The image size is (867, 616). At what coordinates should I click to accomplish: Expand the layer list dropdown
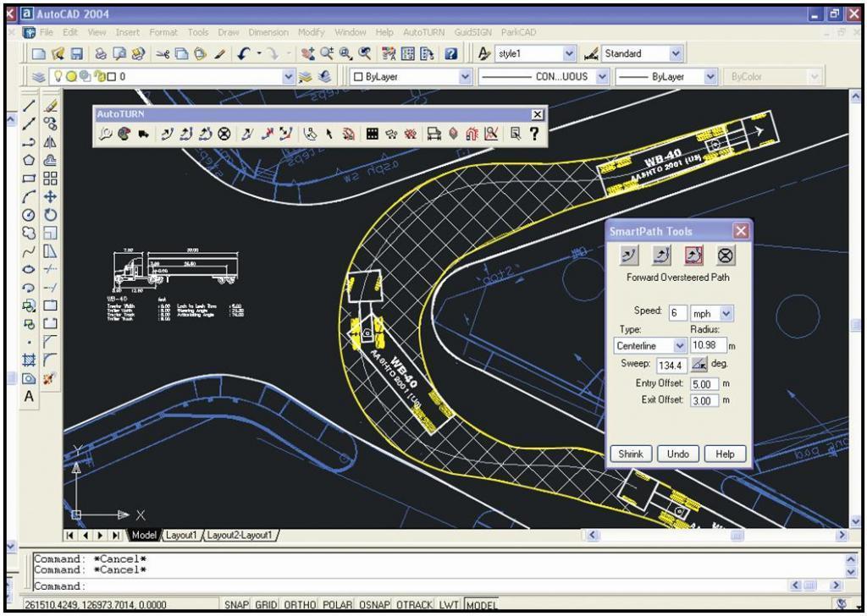288,77
